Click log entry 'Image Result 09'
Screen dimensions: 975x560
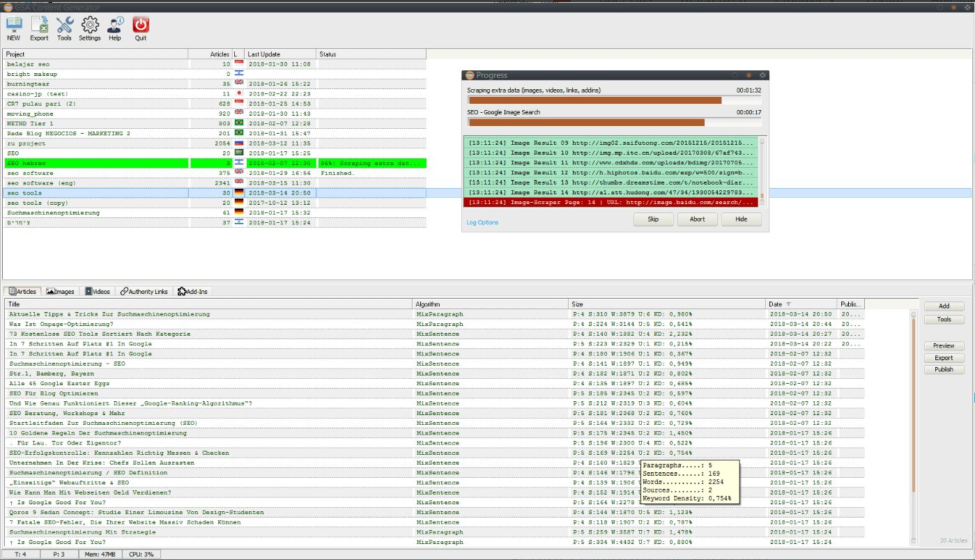coord(611,143)
